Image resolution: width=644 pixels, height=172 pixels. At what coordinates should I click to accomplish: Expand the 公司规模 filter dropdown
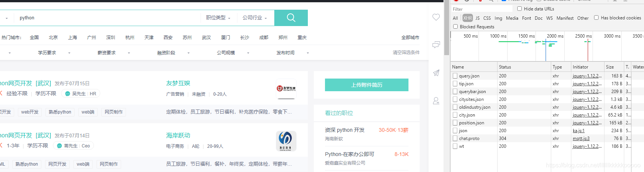coord(233,53)
